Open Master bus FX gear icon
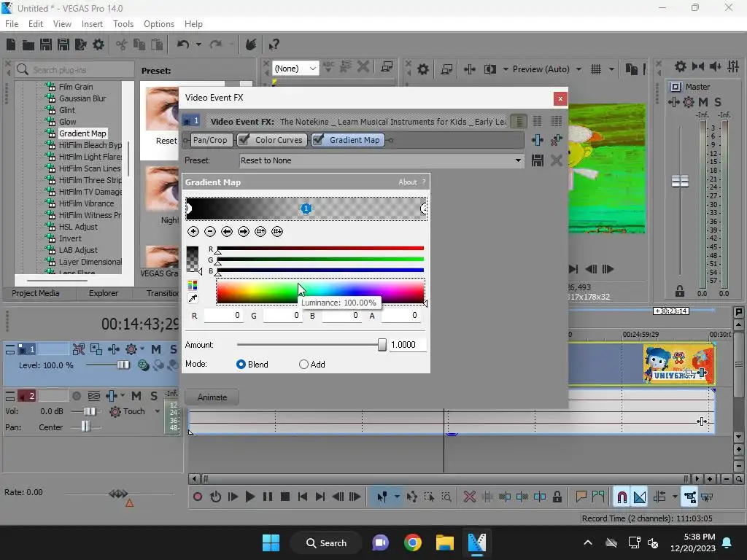This screenshot has height=560, width=747. pos(689,102)
